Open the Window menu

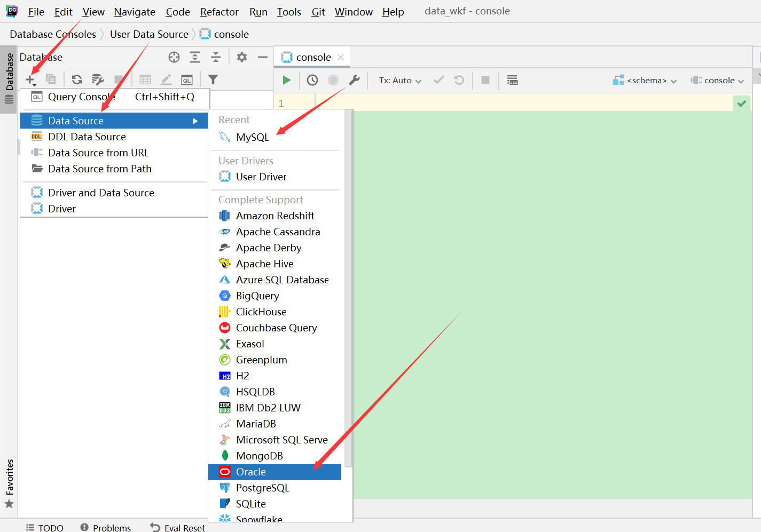point(354,12)
